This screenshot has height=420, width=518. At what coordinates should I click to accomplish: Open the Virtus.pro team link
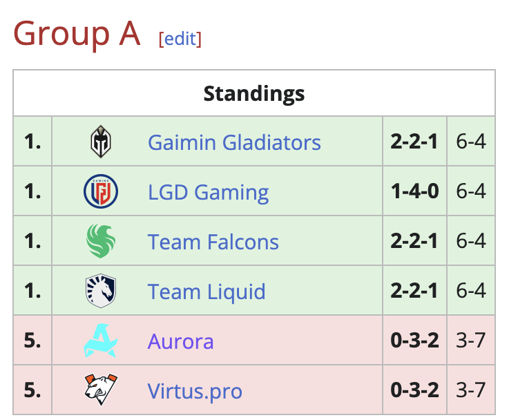point(195,392)
